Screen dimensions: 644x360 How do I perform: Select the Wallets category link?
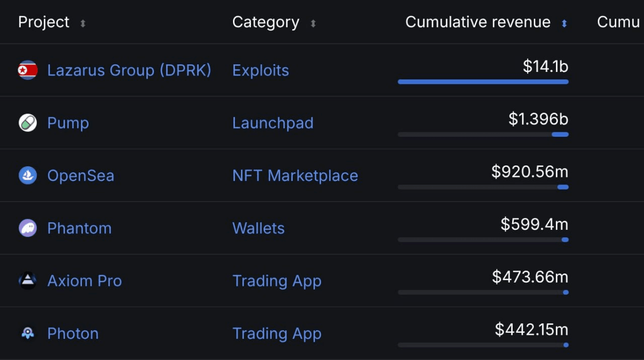click(259, 228)
